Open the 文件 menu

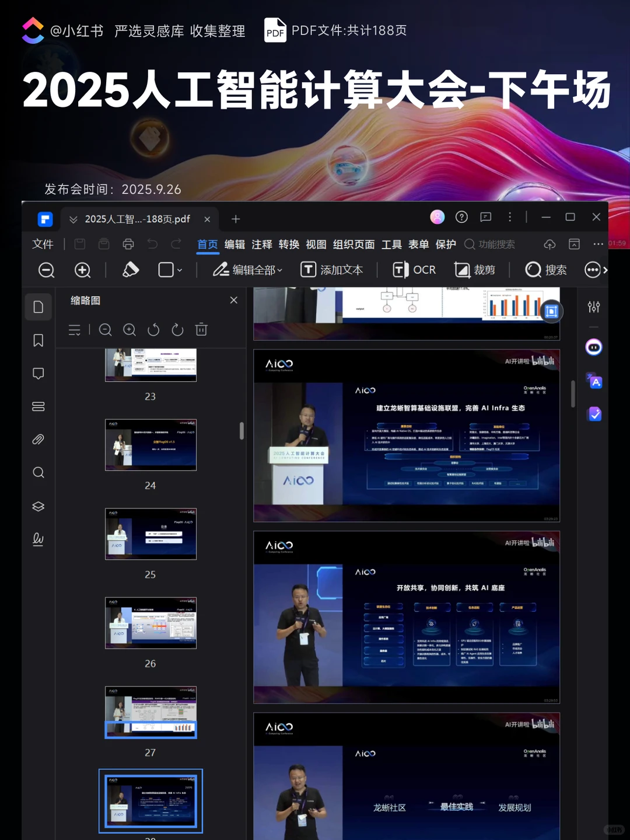[43, 245]
